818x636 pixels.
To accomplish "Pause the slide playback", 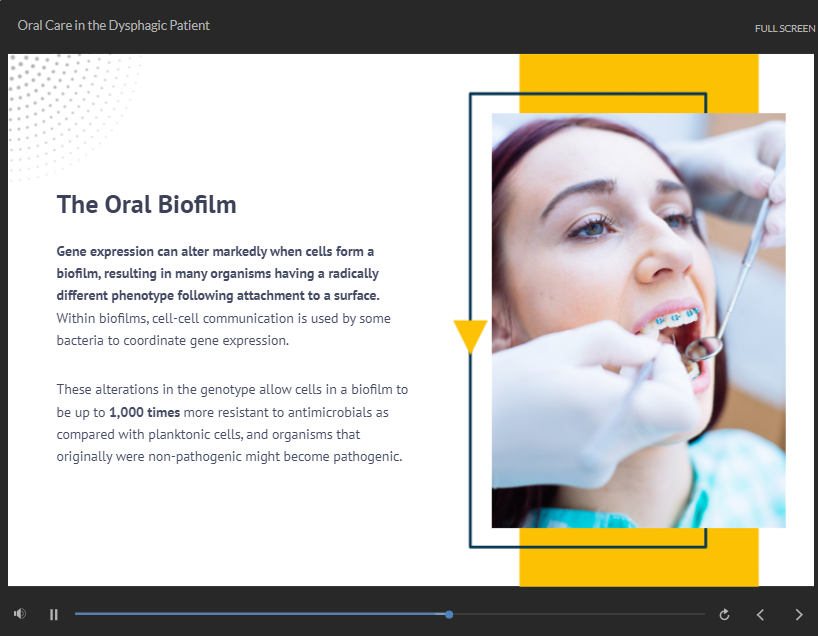I will click(54, 614).
